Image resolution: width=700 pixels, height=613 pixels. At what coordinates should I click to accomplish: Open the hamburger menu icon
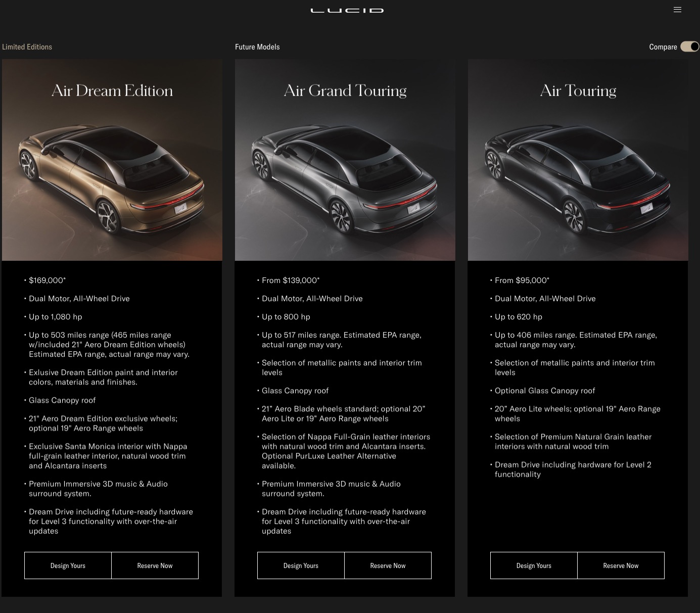coord(677,10)
